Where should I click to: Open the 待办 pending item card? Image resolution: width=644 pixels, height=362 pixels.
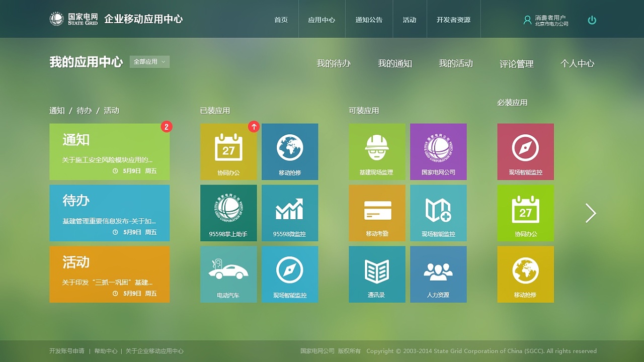click(x=109, y=213)
